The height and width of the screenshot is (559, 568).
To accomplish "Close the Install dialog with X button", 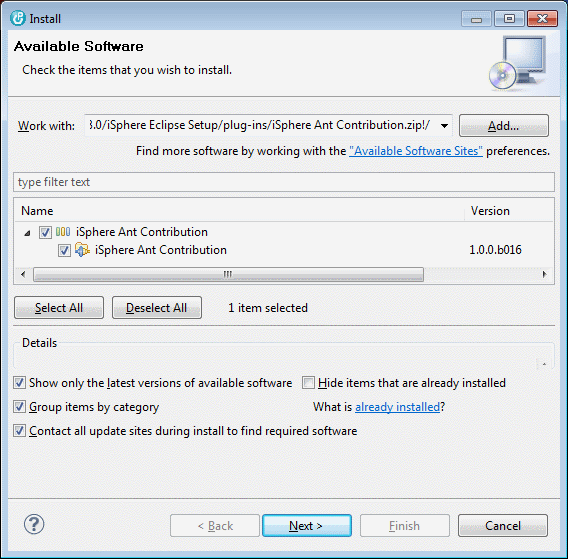I will (542, 19).
